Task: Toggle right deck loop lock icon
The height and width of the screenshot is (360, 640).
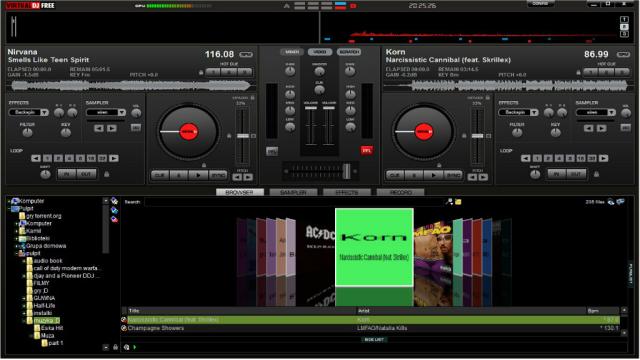Action: pyautogui.click(x=596, y=174)
